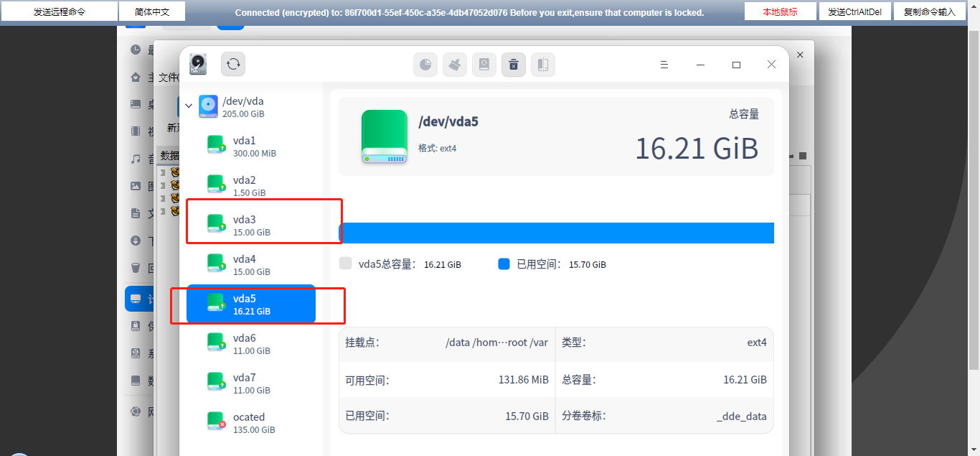Screen dimensions: 980x456
Task: Open Videos film icon in file manager sidebar
Action: coord(136,131)
